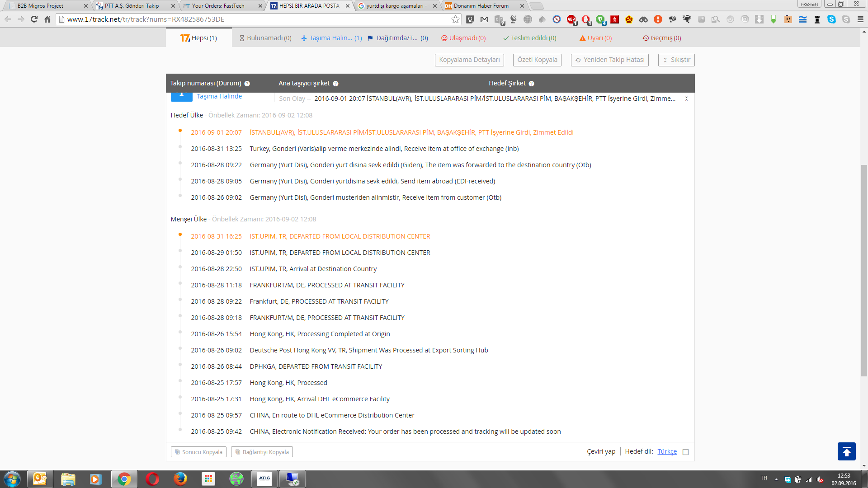868x488 pixels.
Task: Click Bağlantıyı Kopyala button
Action: click(262, 452)
